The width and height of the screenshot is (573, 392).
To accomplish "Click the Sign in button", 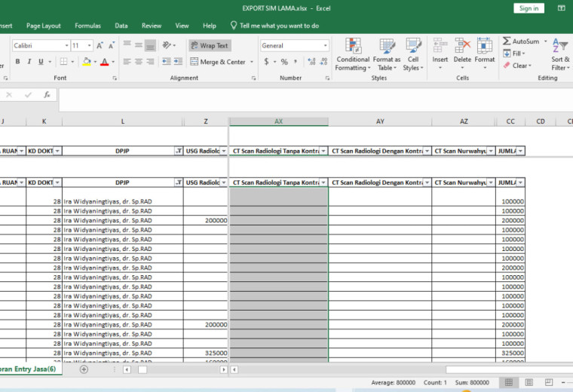I will coord(529,8).
